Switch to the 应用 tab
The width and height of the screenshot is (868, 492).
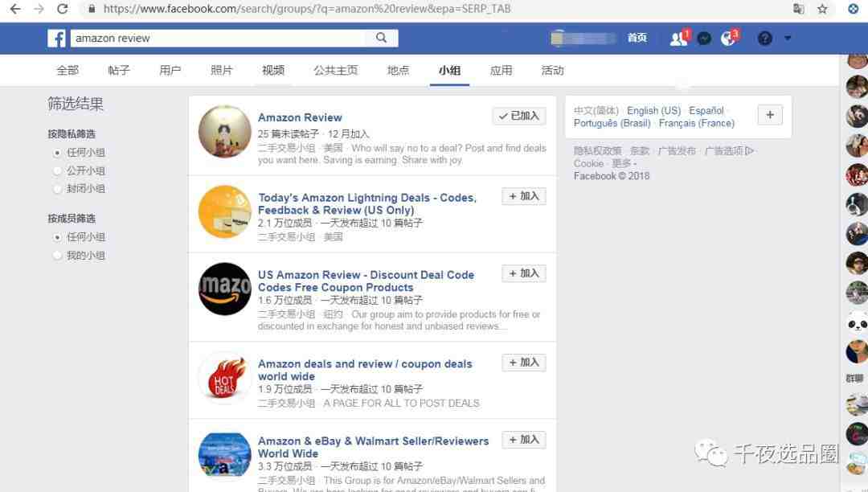pos(501,70)
